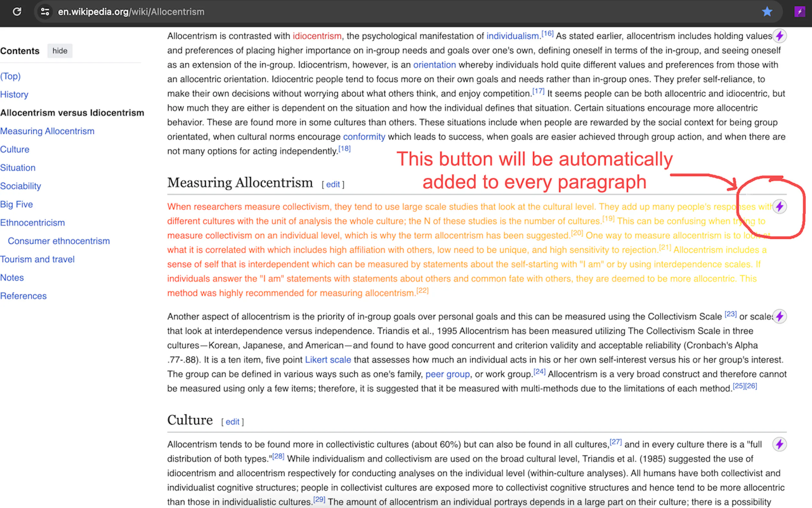Edit the Culture section
Screen dimensions: 812x508
[x=232, y=422]
